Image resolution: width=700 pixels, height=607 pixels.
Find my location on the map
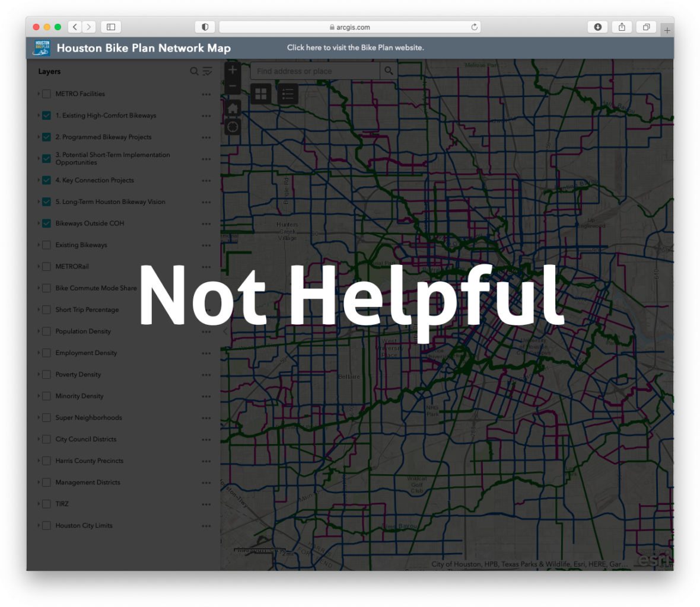click(x=233, y=127)
